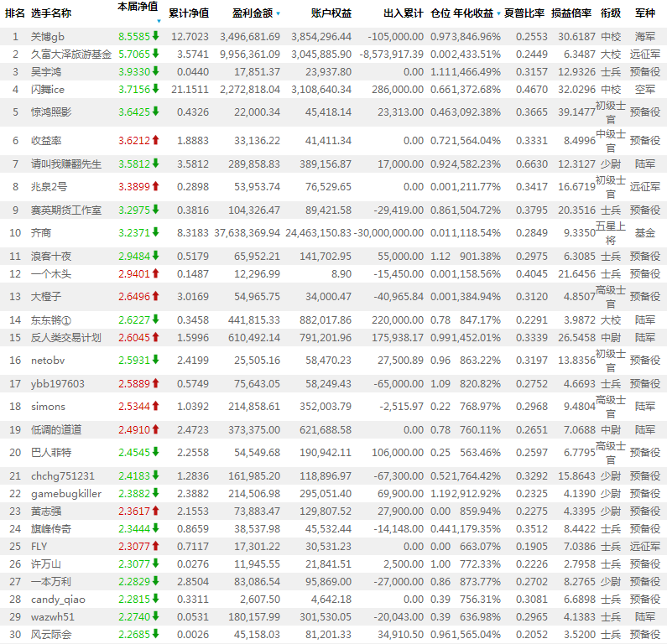Sort by 盈利金额 column arrow
667x644 pixels.
coord(279,13)
